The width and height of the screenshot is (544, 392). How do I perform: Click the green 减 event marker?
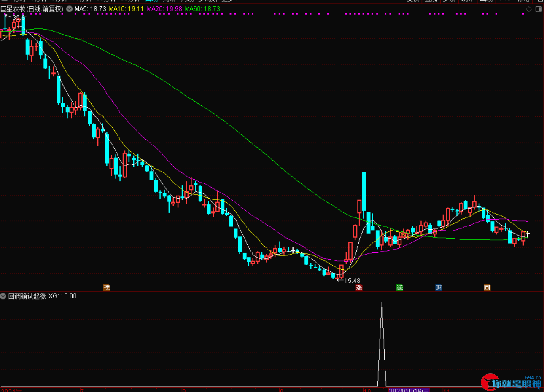coord(399,287)
